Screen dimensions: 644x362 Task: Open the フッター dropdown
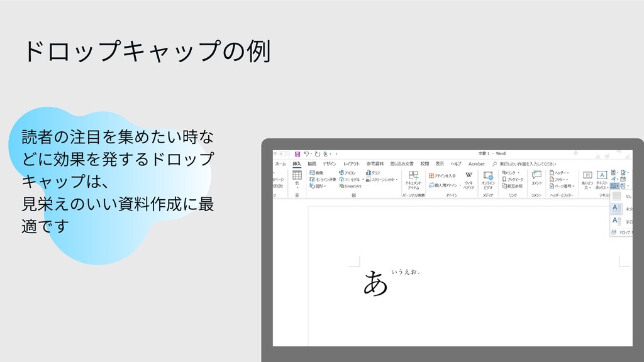click(x=558, y=179)
